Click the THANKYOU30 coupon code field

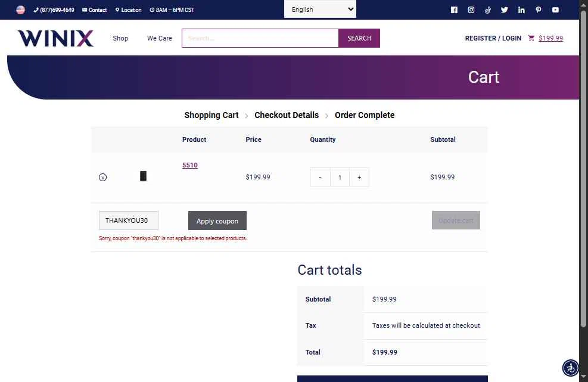(129, 220)
